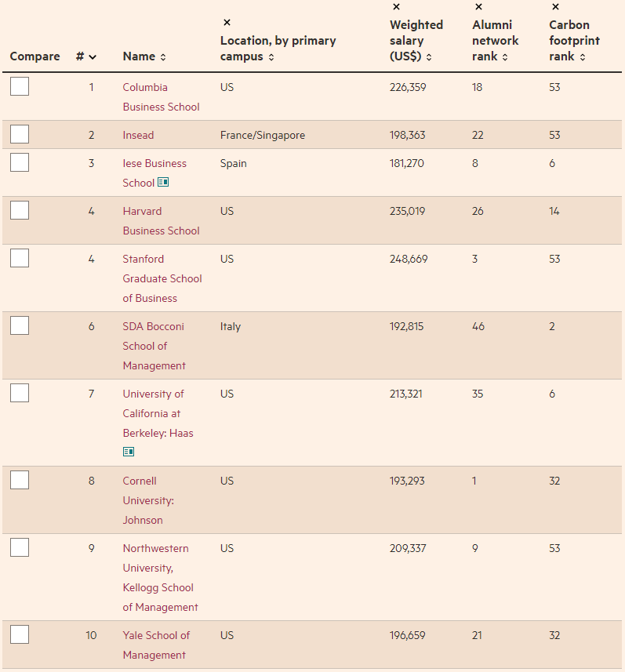Open the Harvard Business School link
This screenshot has height=672, width=625.
pos(162,220)
